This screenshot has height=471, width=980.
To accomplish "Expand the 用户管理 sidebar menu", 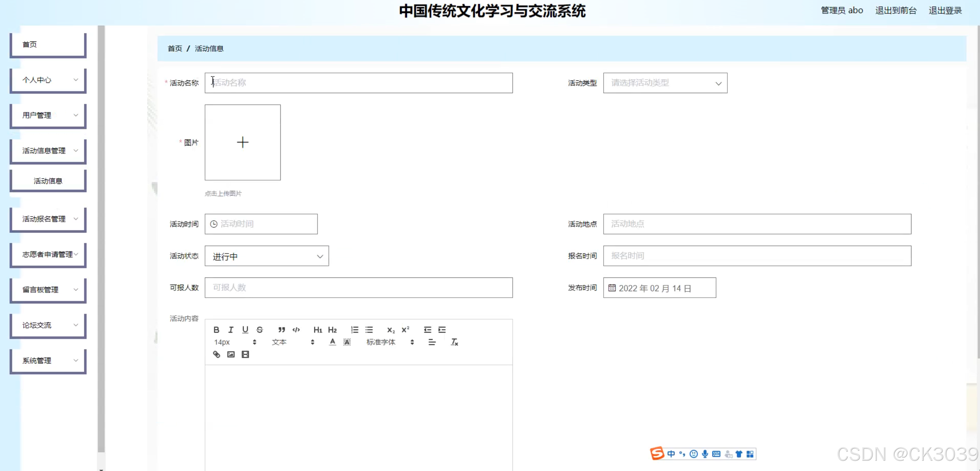I will [48, 115].
